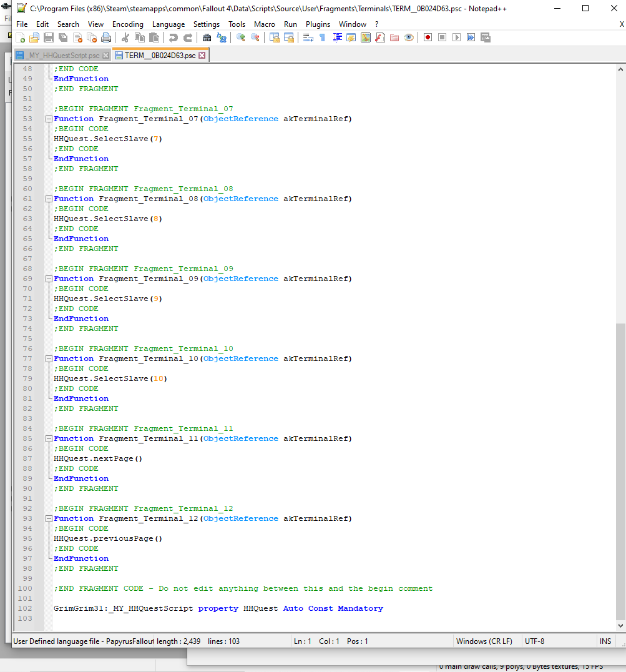Screen dimensions: 626x672
Task: Click the vertical scrollbar thumb
Action: point(620,472)
